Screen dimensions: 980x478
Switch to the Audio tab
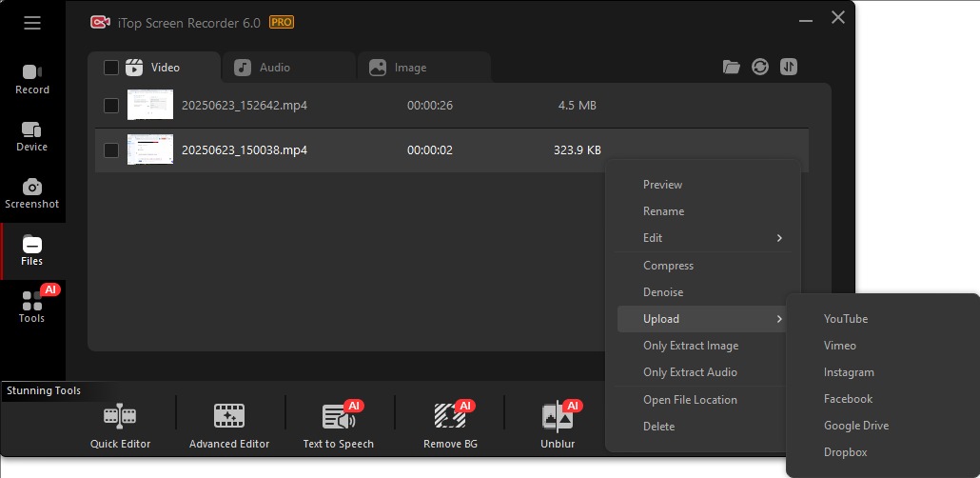coord(288,67)
